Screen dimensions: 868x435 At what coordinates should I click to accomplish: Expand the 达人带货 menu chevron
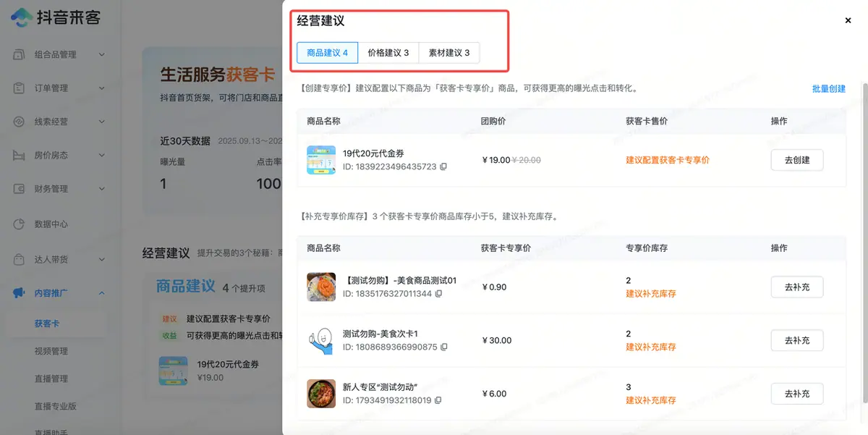click(x=101, y=258)
